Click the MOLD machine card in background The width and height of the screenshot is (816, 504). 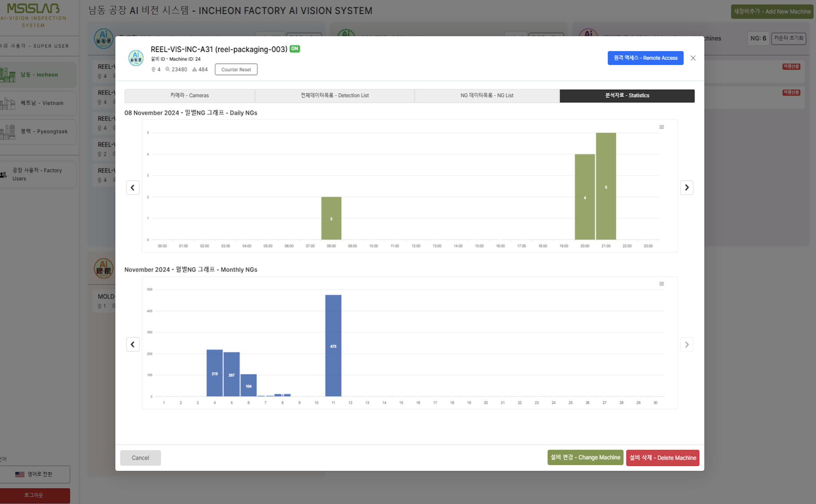coord(104,301)
